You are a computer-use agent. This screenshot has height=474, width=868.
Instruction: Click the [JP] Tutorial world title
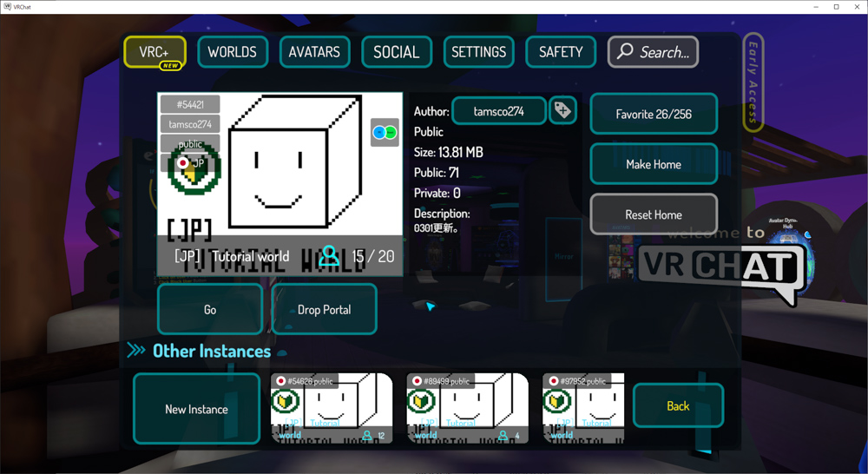tap(232, 256)
